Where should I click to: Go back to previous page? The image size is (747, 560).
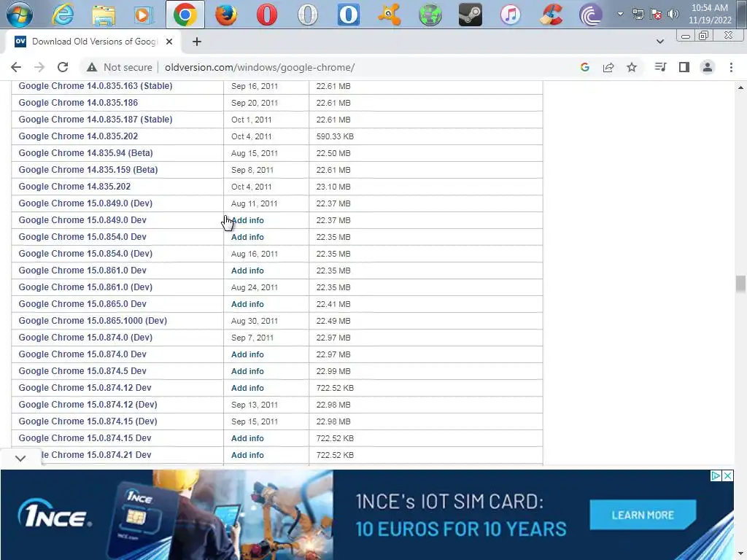tap(16, 67)
